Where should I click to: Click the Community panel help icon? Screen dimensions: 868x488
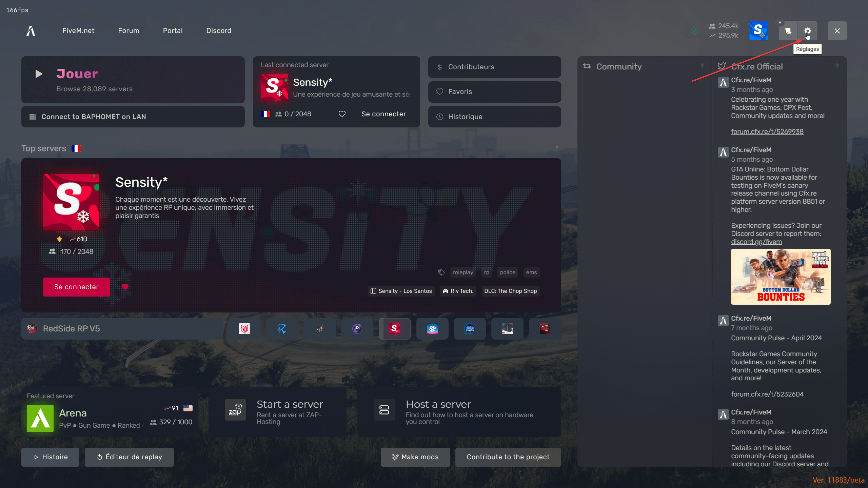[702, 66]
